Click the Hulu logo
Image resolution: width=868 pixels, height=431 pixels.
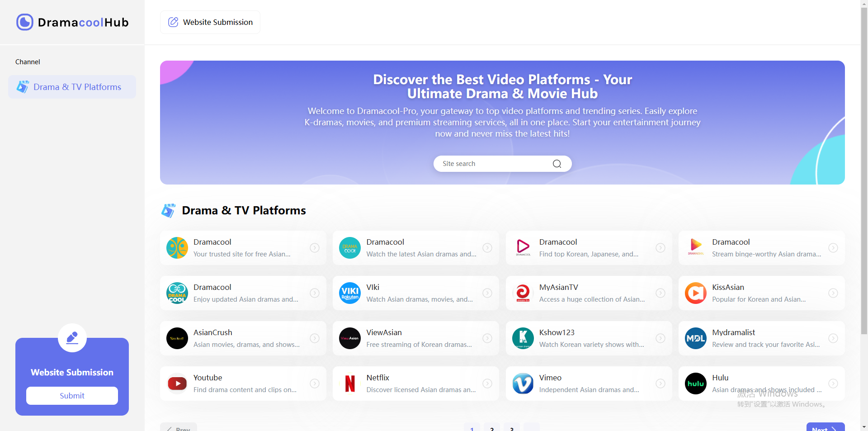[696, 384]
